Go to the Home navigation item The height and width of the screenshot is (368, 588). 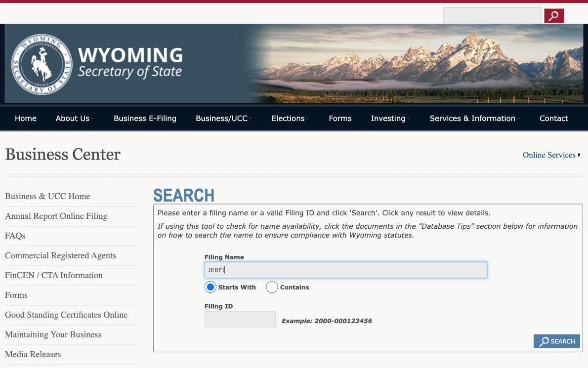(x=26, y=119)
